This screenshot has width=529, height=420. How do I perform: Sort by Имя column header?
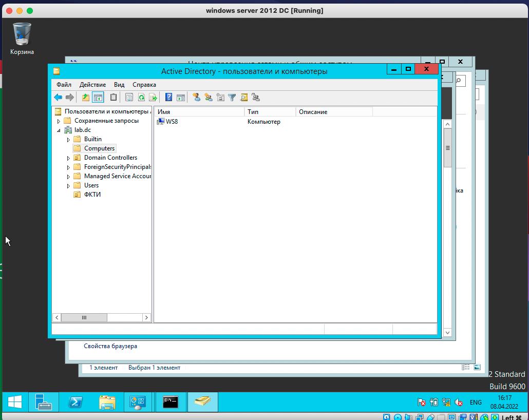pyautogui.click(x=199, y=111)
